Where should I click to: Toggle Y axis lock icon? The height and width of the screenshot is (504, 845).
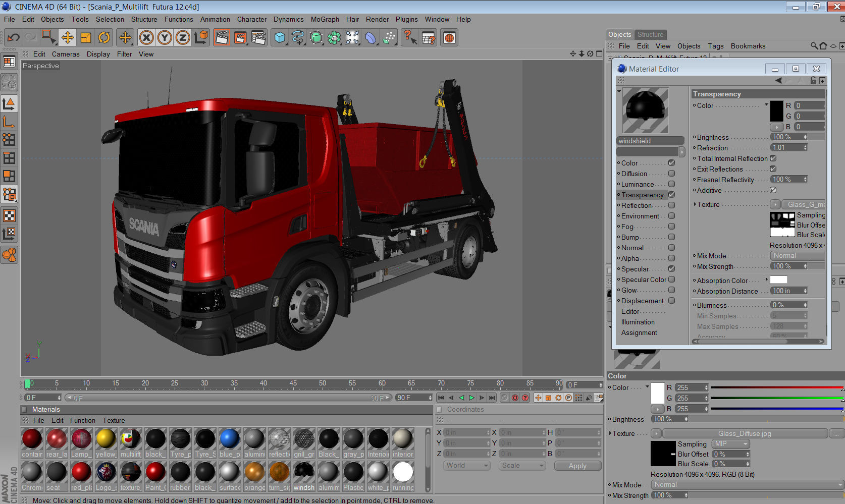coord(165,37)
